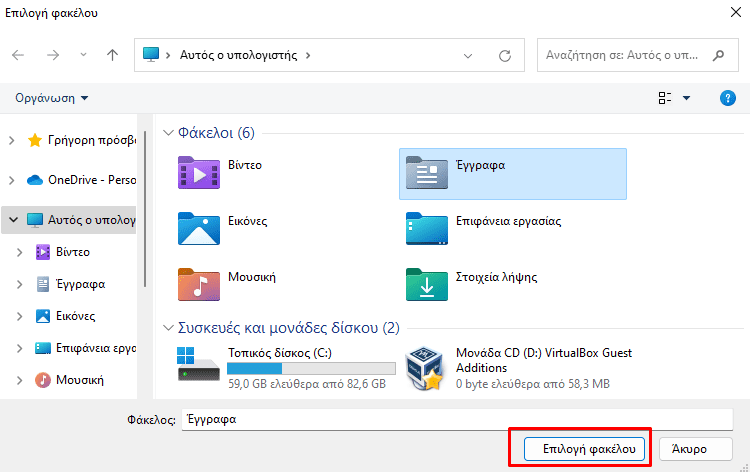750x472 pixels.
Task: Collapse the Φάκελοι (6) group
Action: tap(168, 132)
